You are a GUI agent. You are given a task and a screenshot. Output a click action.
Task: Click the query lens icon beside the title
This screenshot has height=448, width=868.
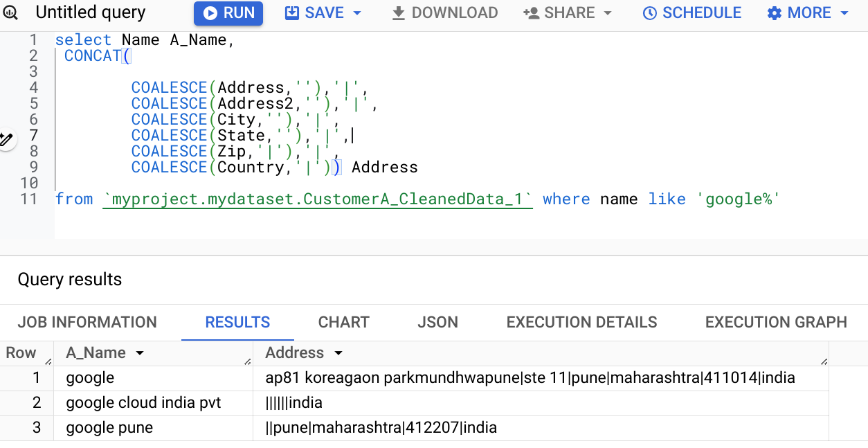point(10,12)
